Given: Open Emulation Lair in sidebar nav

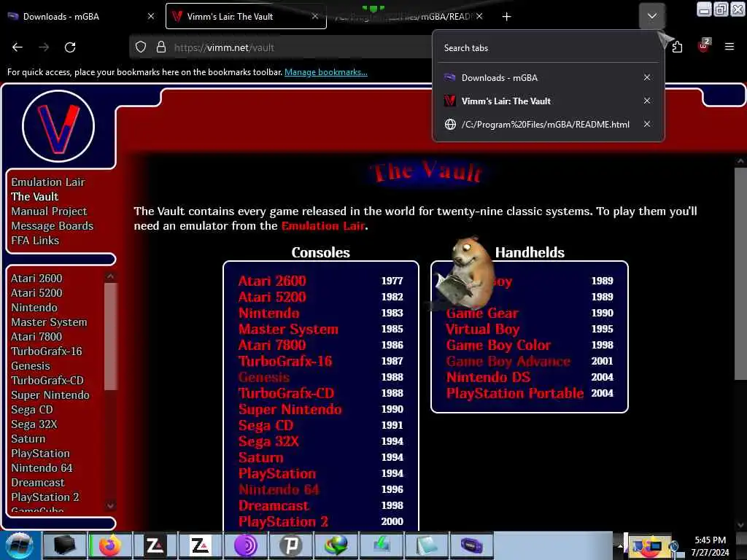Looking at the screenshot, I should click(47, 182).
